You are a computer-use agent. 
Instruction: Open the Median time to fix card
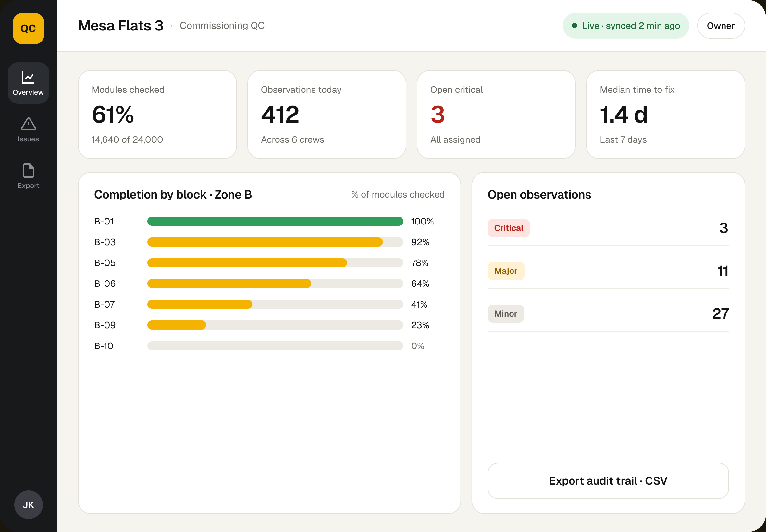coord(665,114)
